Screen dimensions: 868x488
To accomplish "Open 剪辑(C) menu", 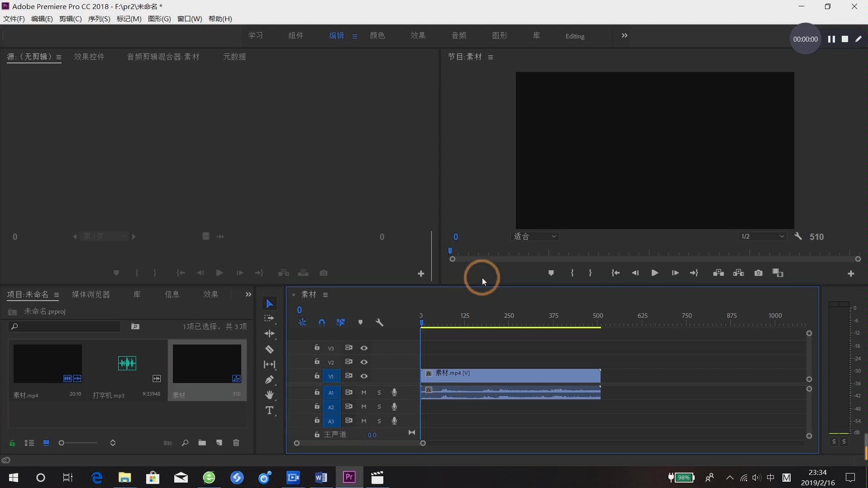I will point(71,19).
